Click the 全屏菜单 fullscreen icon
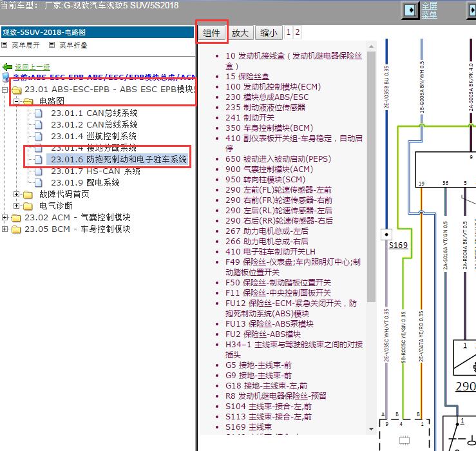Screen dimensions: 476x451 pyautogui.click(x=411, y=10)
